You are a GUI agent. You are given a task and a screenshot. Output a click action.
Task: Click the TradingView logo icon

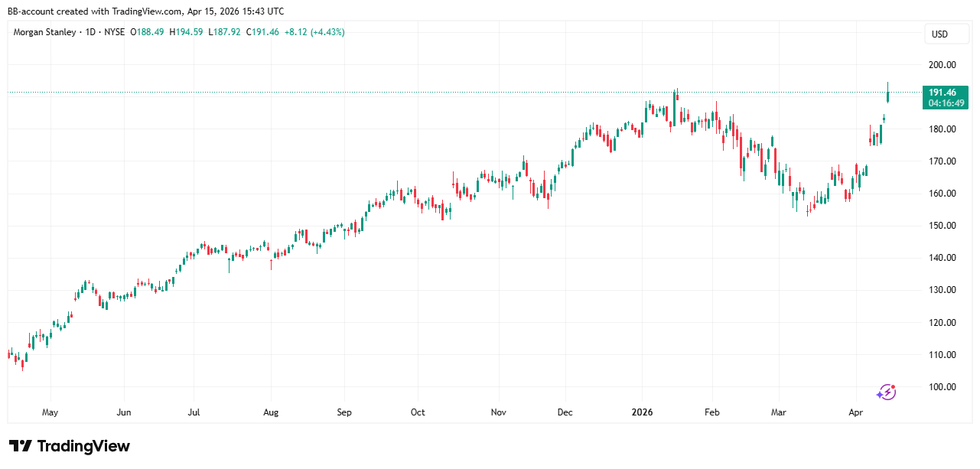(x=21, y=446)
